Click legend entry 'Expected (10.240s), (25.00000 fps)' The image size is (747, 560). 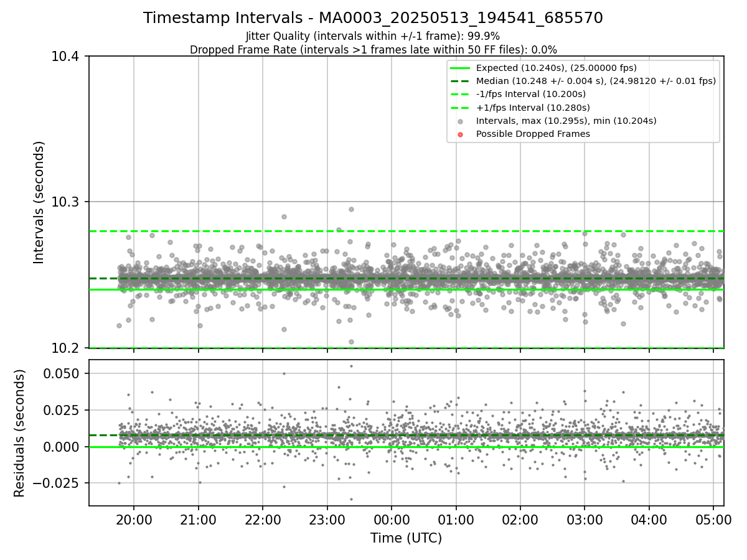[x=556, y=68]
